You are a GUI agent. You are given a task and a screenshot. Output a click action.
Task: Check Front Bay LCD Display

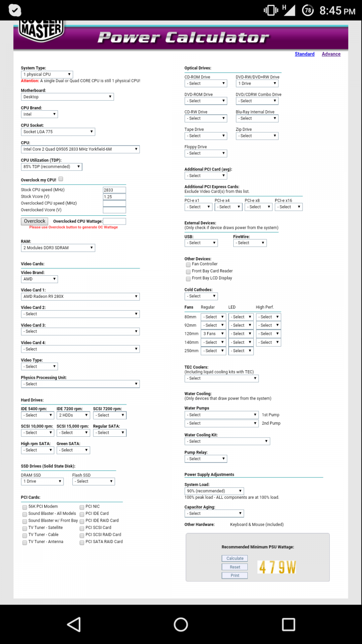(x=188, y=279)
